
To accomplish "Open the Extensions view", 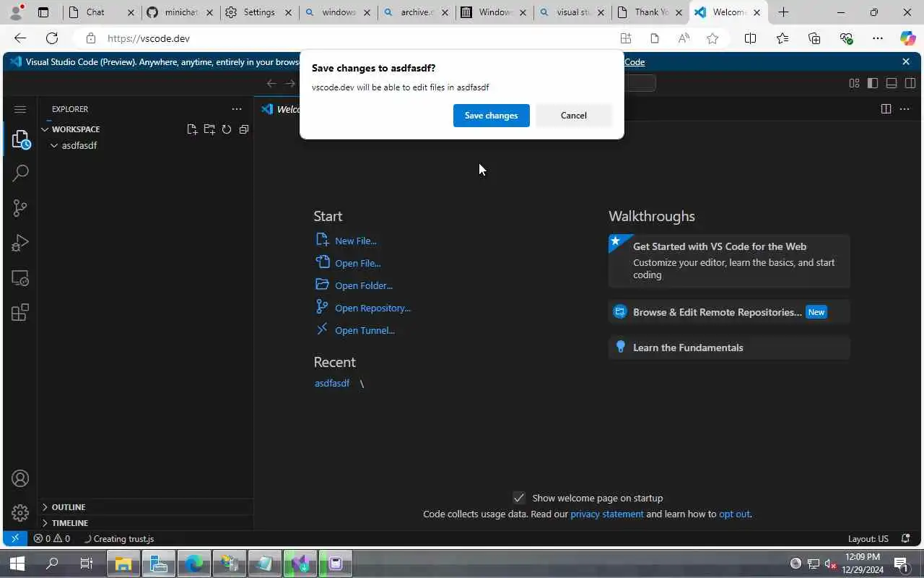I will pos(20,312).
